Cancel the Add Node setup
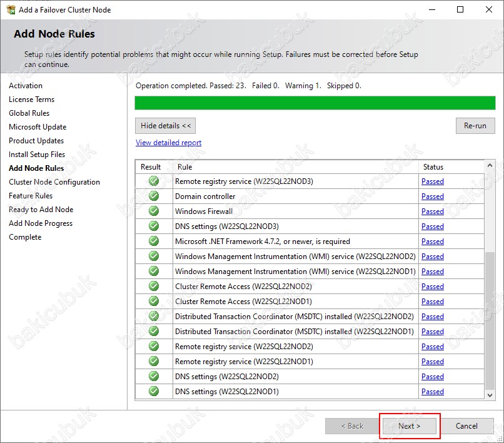Screen dimensions: 504x443 (x=466, y=426)
